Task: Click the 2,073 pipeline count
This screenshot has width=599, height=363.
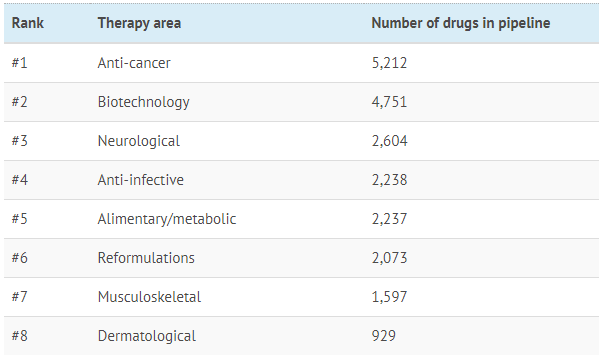Action: 390,258
